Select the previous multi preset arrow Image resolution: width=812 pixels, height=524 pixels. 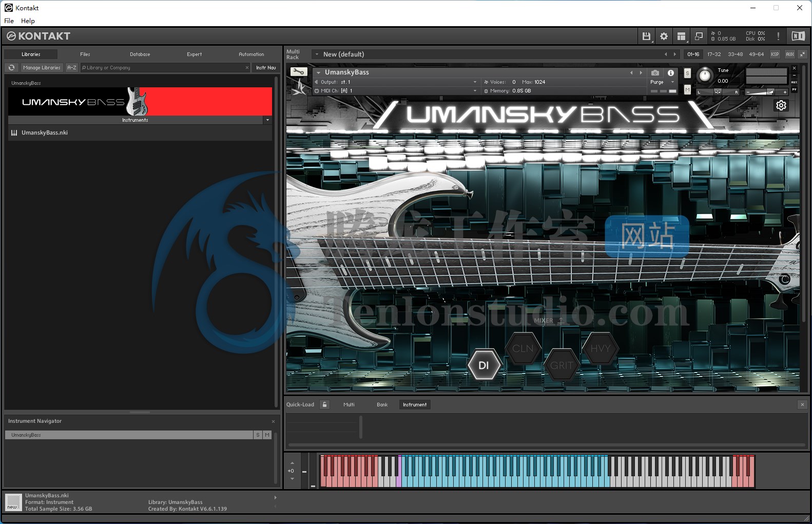click(x=666, y=54)
